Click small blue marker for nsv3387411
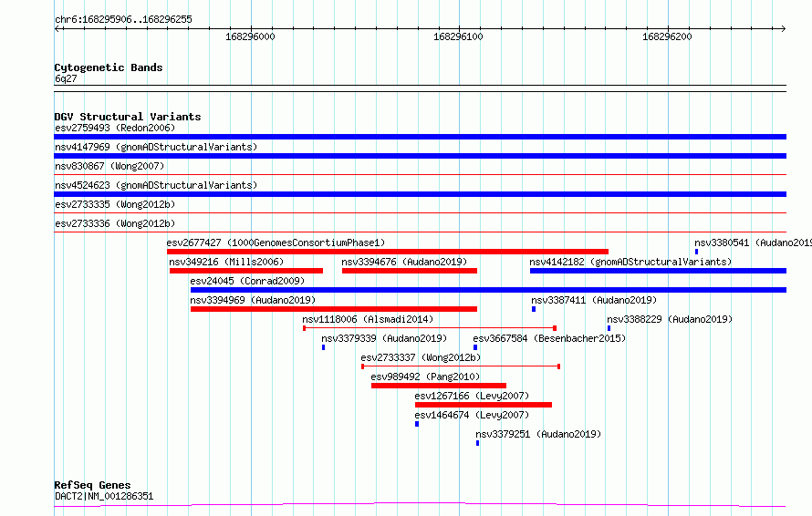Image resolution: width=812 pixels, height=516 pixels. point(534,309)
